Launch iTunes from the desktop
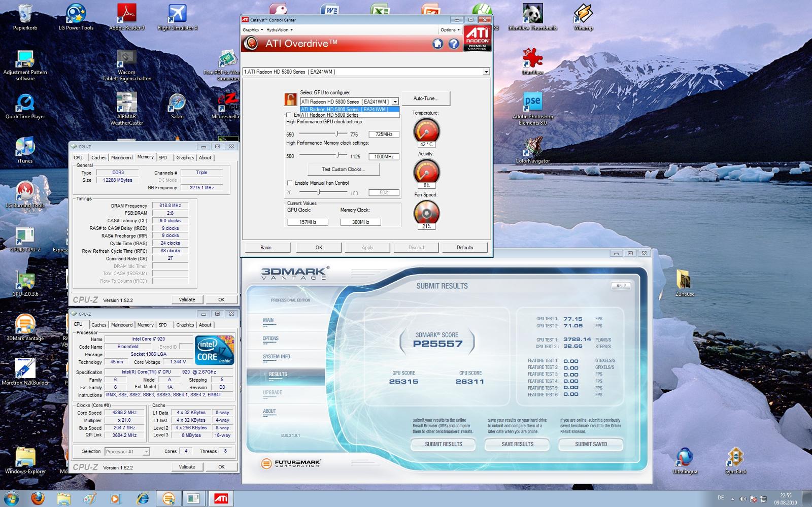The image size is (812, 507). [x=25, y=151]
